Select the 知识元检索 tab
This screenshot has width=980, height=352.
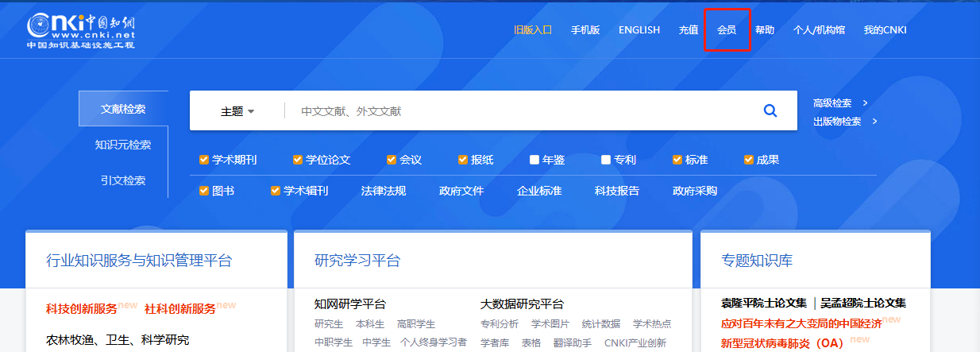[123, 145]
